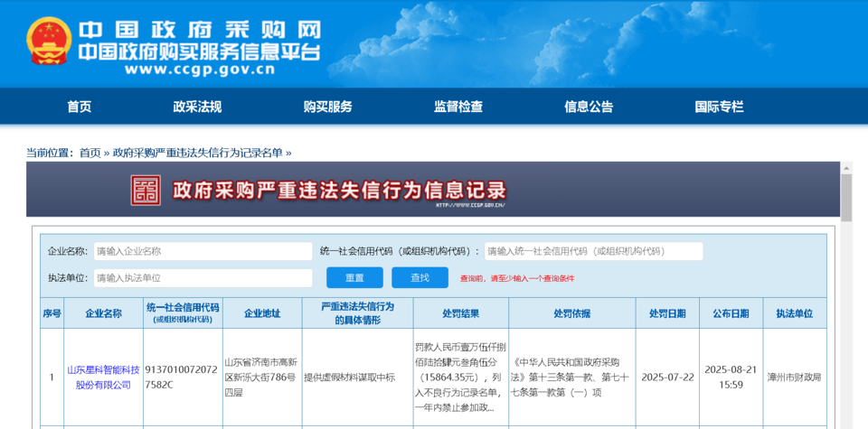Image resolution: width=868 pixels, height=429 pixels.
Task: Click the 处罚日期 column header
Action: pyautogui.click(x=667, y=313)
